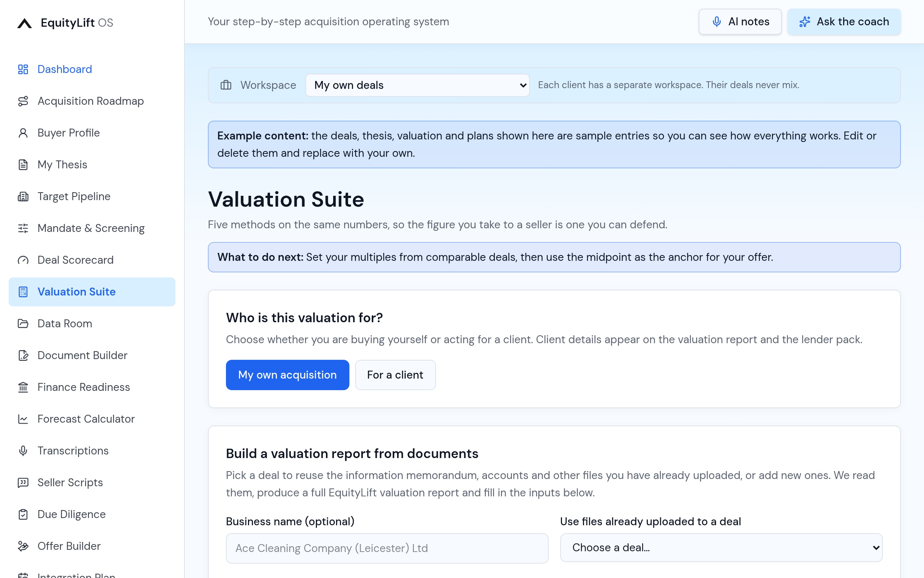Click the Valuation Suite calculator icon
The width and height of the screenshot is (924, 578).
[23, 292]
